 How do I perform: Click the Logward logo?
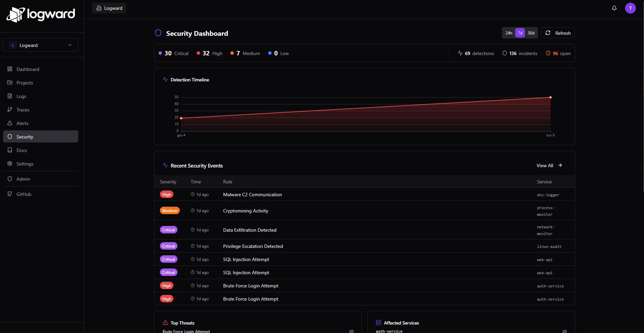click(x=40, y=14)
